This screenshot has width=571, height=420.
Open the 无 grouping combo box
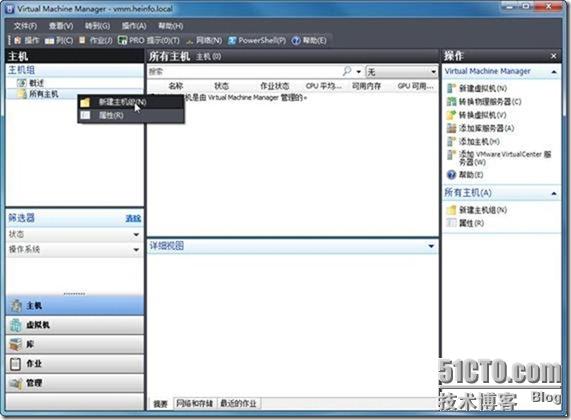401,72
